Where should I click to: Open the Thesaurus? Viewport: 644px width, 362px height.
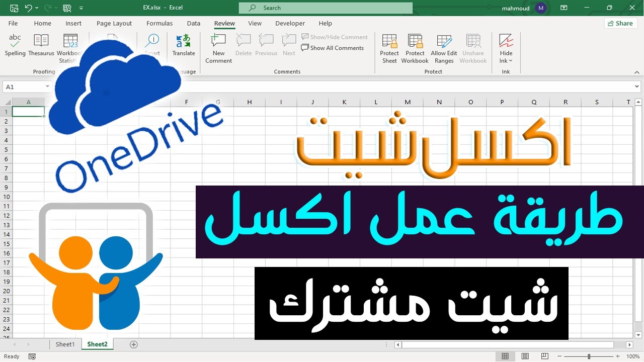(x=41, y=45)
